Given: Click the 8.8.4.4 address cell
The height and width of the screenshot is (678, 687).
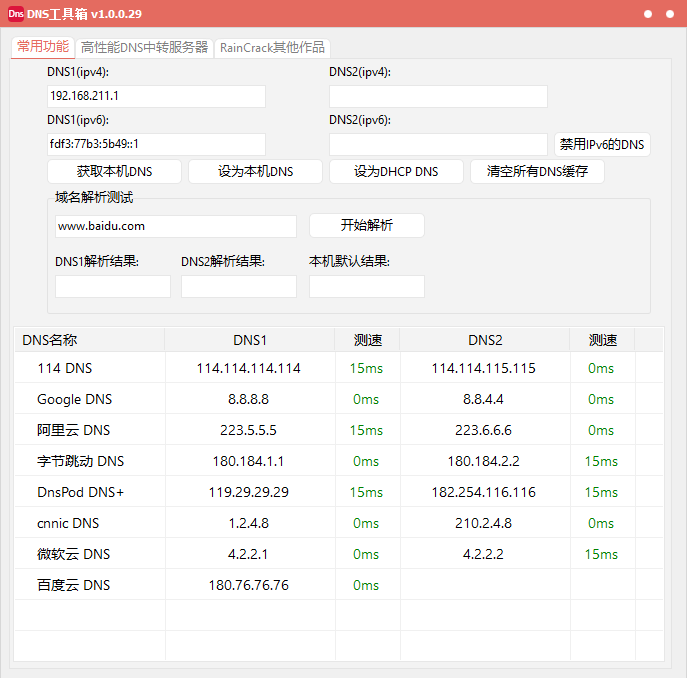Looking at the screenshot, I should point(484,399).
